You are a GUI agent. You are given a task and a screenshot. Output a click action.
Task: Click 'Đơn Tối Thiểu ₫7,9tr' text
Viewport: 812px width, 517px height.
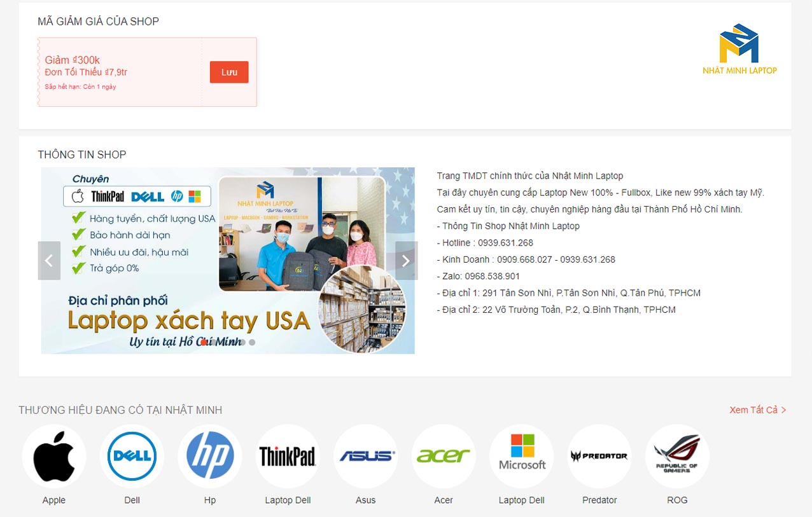pos(86,72)
